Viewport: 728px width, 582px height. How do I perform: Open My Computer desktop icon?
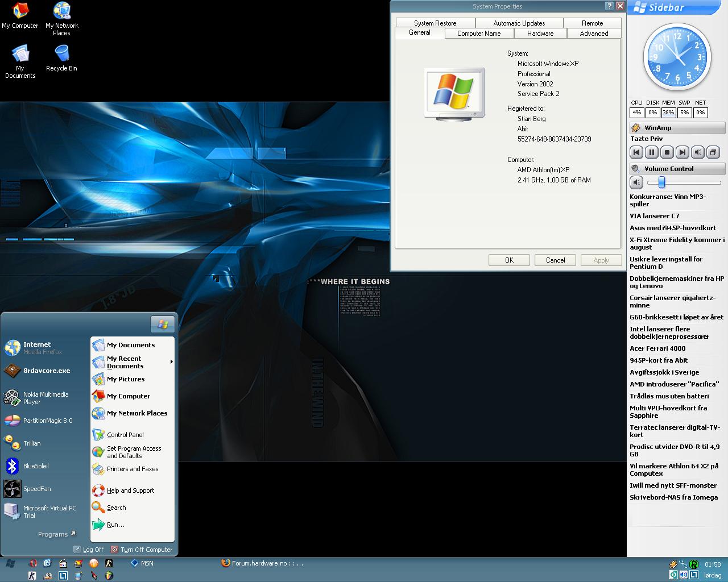tap(20, 15)
